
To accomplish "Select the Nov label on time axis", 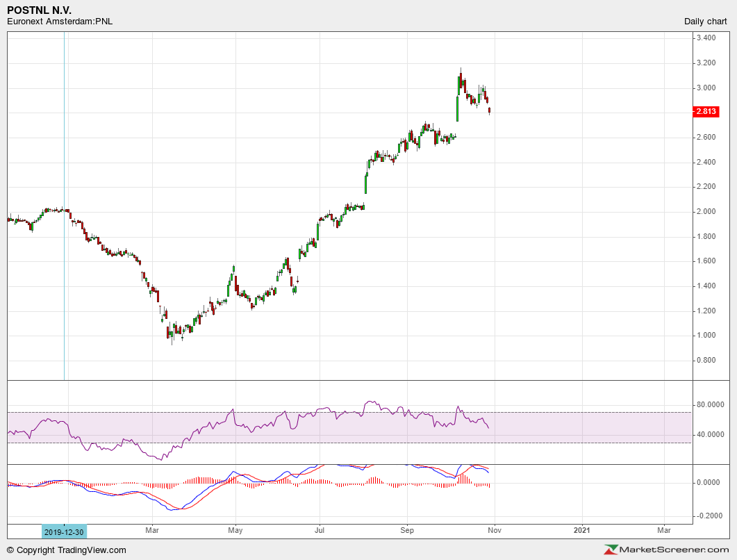I will pos(495,531).
